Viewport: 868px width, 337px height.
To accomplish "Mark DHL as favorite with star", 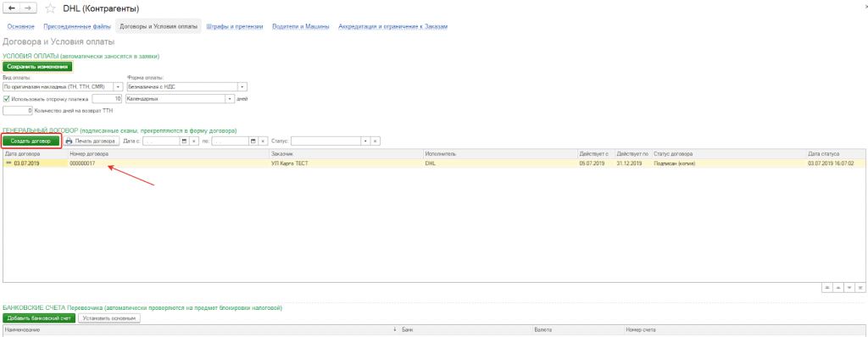I will 50,8.
